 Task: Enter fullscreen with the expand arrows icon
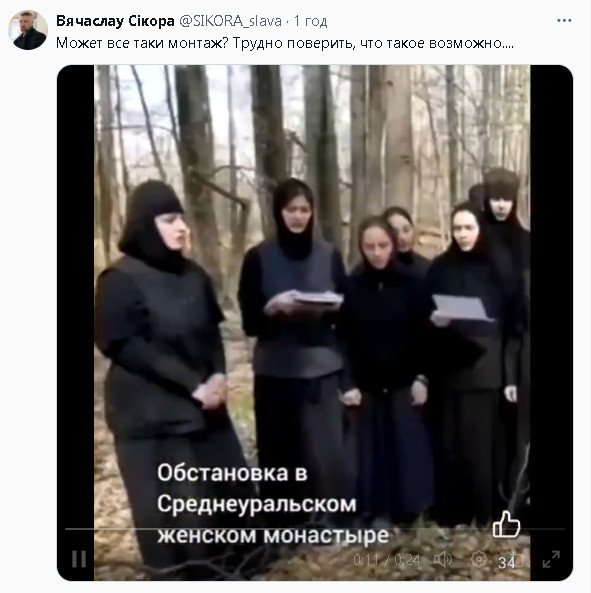(x=551, y=559)
